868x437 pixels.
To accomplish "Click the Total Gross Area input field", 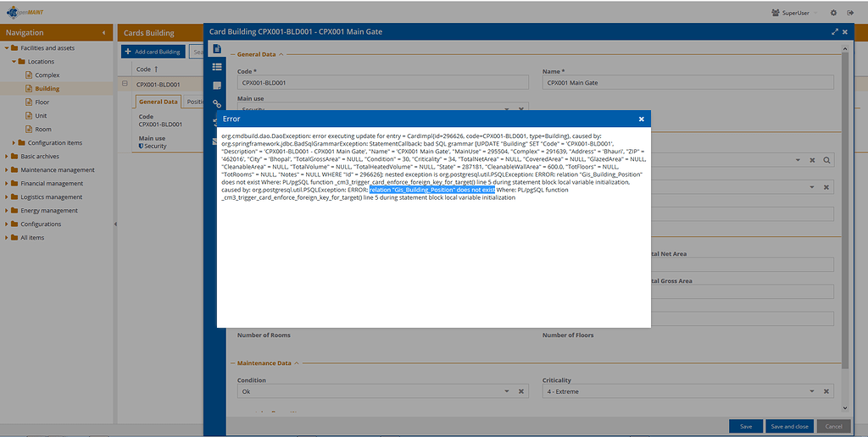I will (x=742, y=291).
